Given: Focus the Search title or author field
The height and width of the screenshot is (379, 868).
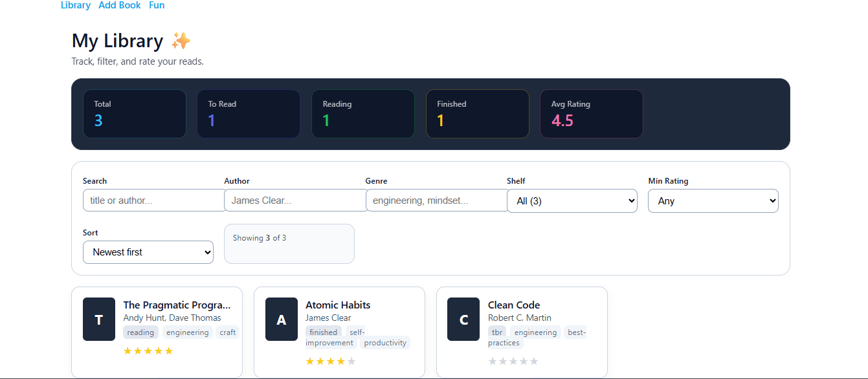Looking at the screenshot, I should click(154, 200).
